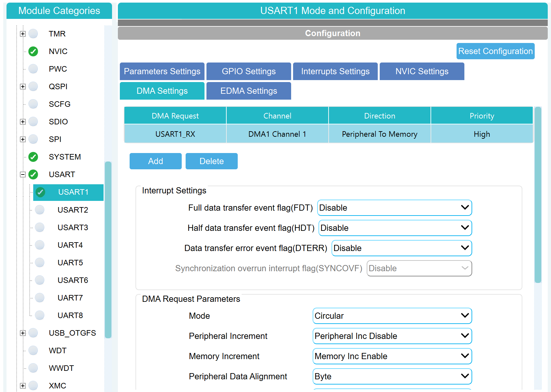Click the SPI status circle icon
This screenshot has width=551, height=392.
point(33,139)
